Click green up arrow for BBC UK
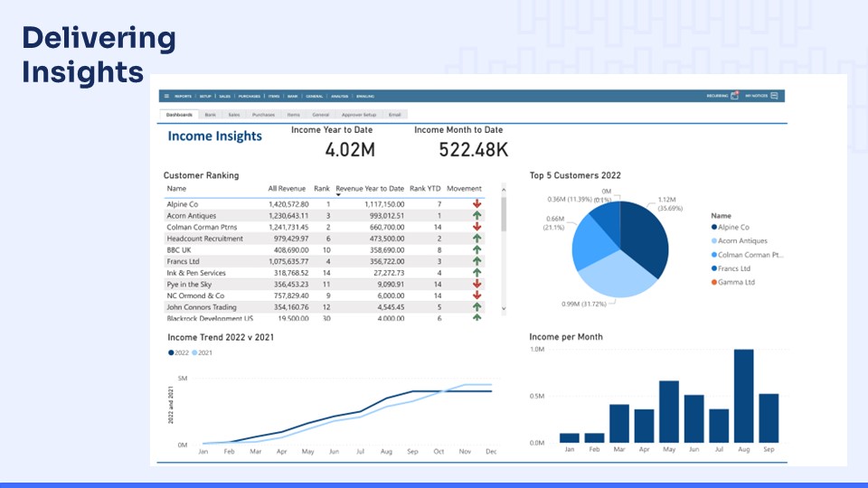The width and height of the screenshot is (868, 488). pyautogui.click(x=476, y=250)
